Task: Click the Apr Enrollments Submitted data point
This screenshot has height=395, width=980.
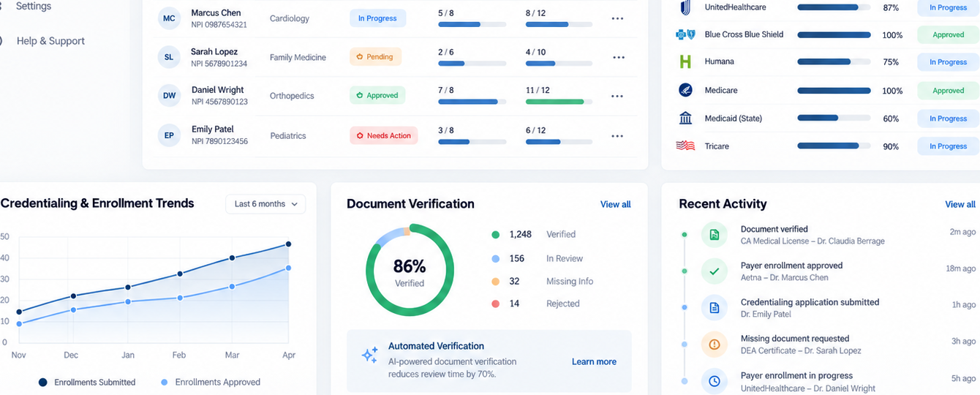Action: coord(288,244)
